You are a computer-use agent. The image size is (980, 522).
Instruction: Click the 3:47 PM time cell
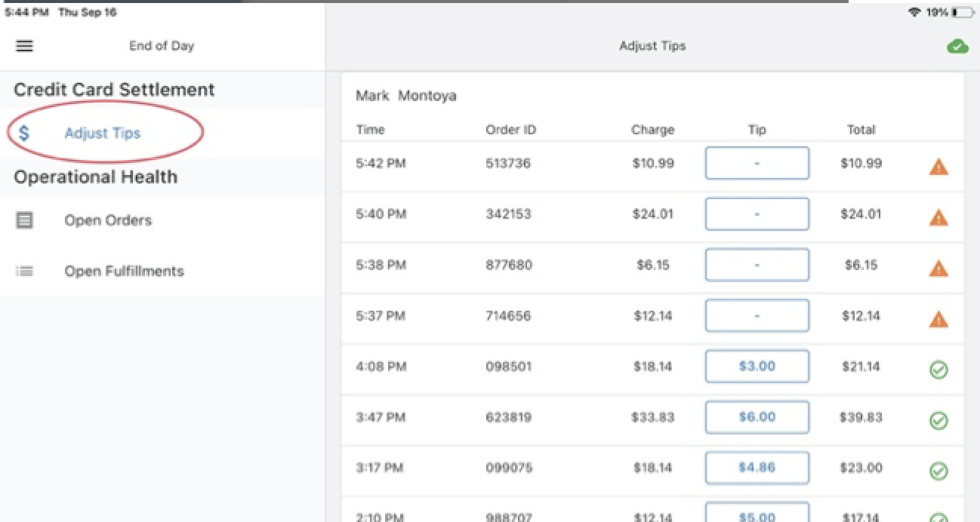click(x=381, y=417)
